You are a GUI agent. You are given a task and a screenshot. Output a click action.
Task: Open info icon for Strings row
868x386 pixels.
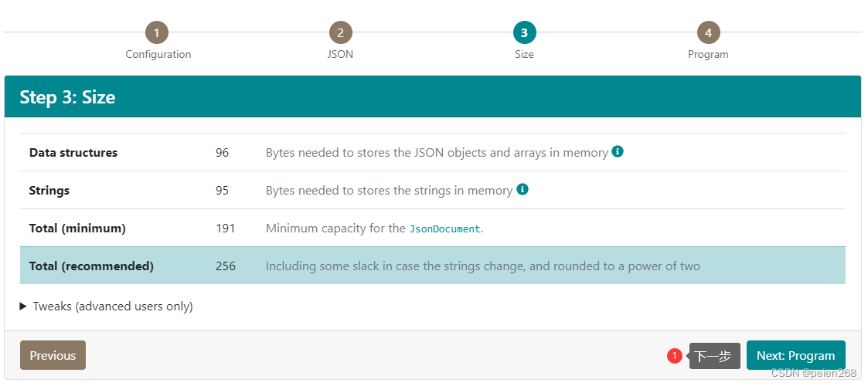pos(522,189)
